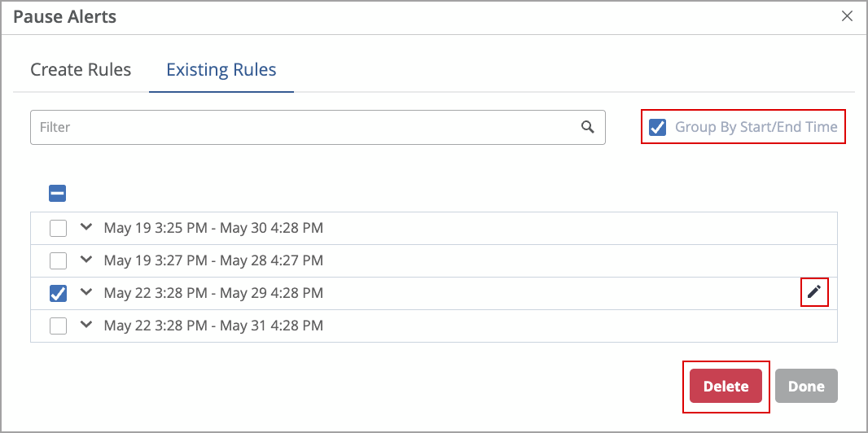This screenshot has width=868, height=433.
Task: Expand the May 19 3:25 PM group
Action: (86, 228)
